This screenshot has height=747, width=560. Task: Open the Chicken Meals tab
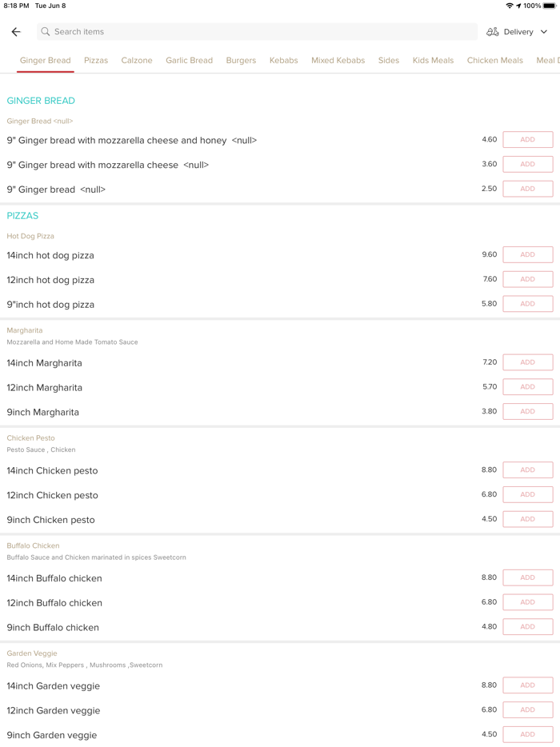[494, 61]
